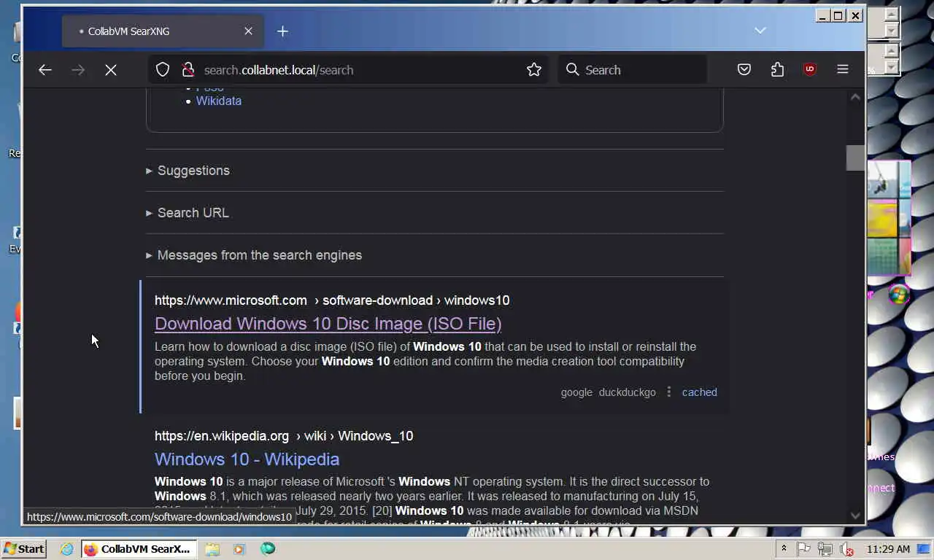Open the Wikidata link
This screenshot has width=934, height=560.
pos(219,101)
